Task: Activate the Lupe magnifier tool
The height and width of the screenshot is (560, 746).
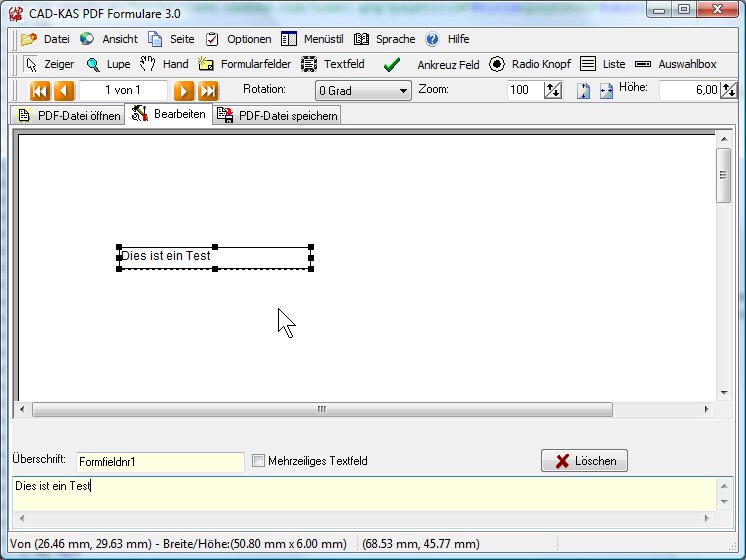Action: (108, 64)
